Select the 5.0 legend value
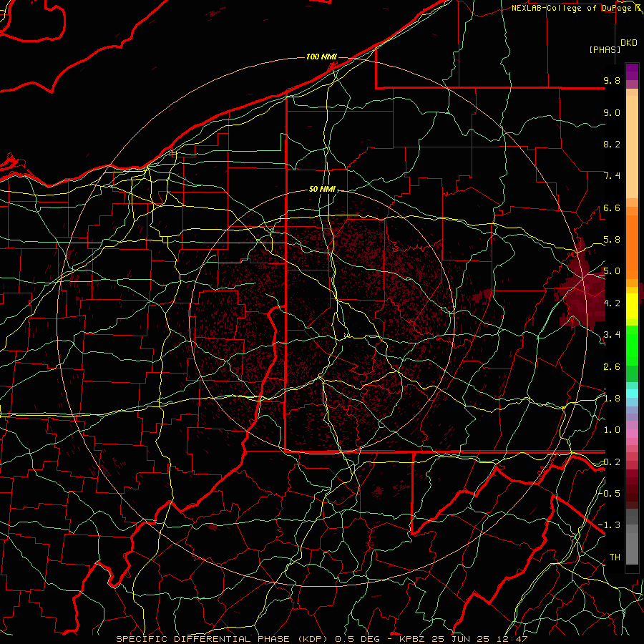The image size is (644, 644). click(x=612, y=271)
